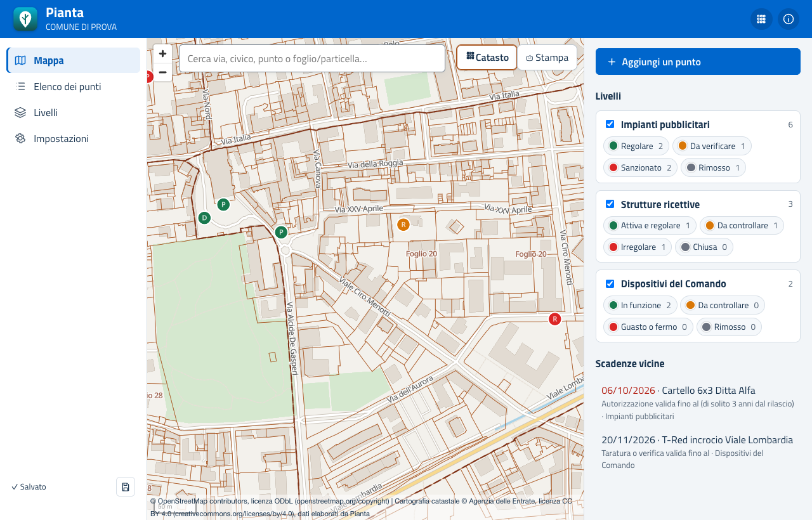Click the save disk icon beside Salvato
Image resolution: width=812 pixels, height=520 pixels.
pos(126,486)
